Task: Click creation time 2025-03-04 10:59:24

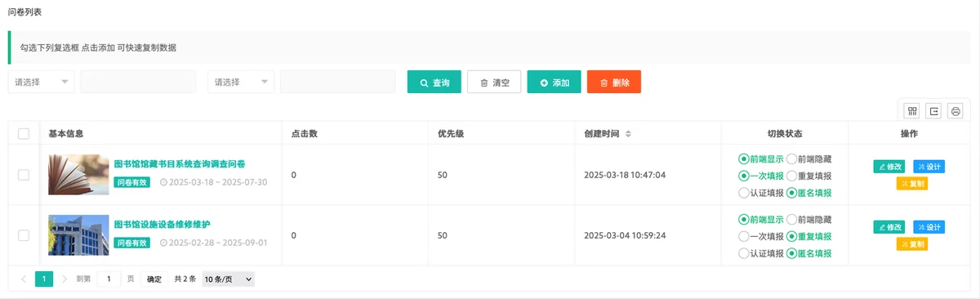Action: pyautogui.click(x=626, y=235)
